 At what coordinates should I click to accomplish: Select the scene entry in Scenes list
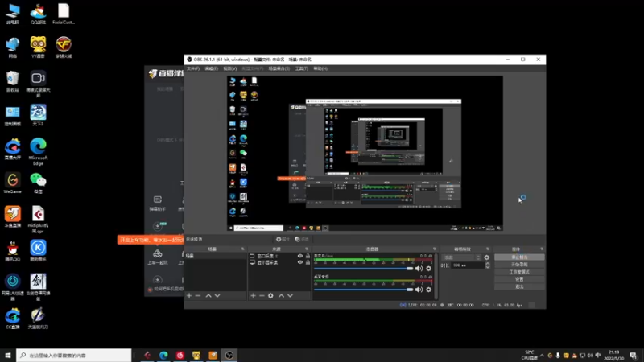[x=215, y=256]
